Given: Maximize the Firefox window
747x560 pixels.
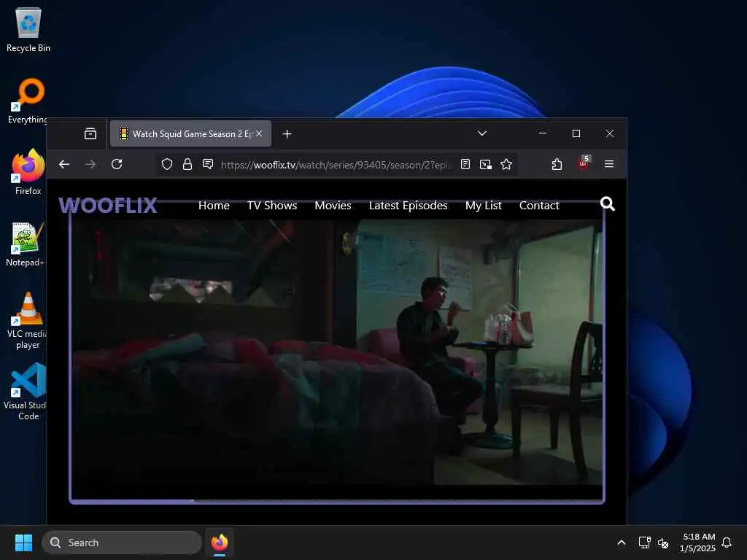Looking at the screenshot, I should [576, 133].
